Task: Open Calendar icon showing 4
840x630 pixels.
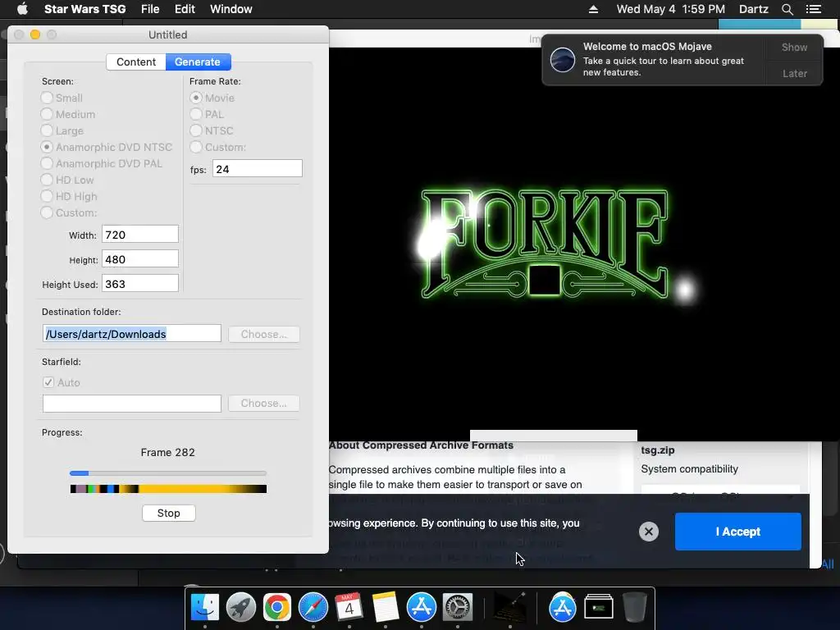Action: tap(349, 608)
